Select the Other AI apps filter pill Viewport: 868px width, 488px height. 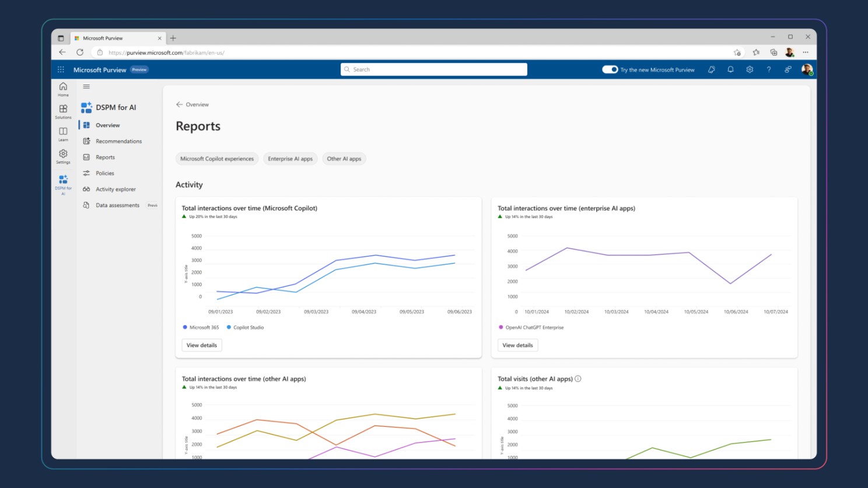[x=344, y=159]
